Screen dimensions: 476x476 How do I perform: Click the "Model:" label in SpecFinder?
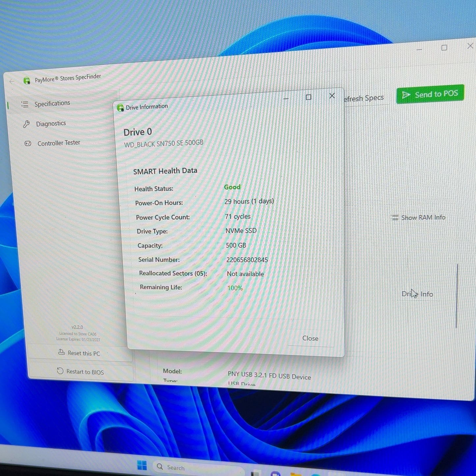(172, 371)
